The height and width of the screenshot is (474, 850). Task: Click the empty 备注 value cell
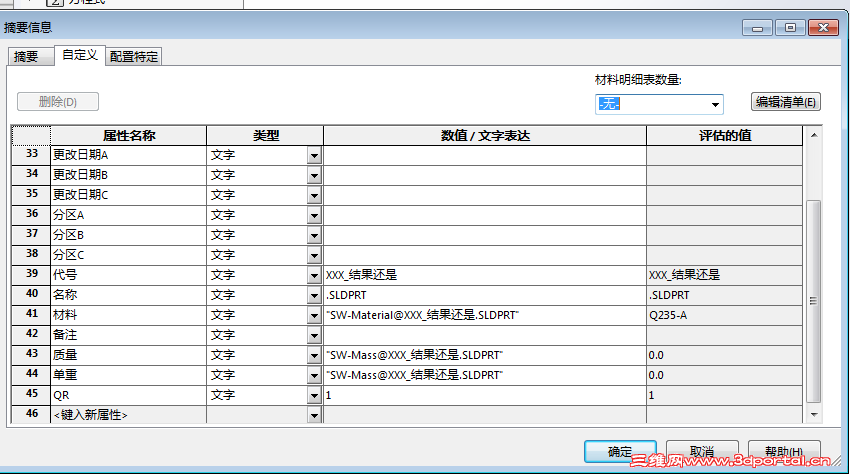coord(485,335)
